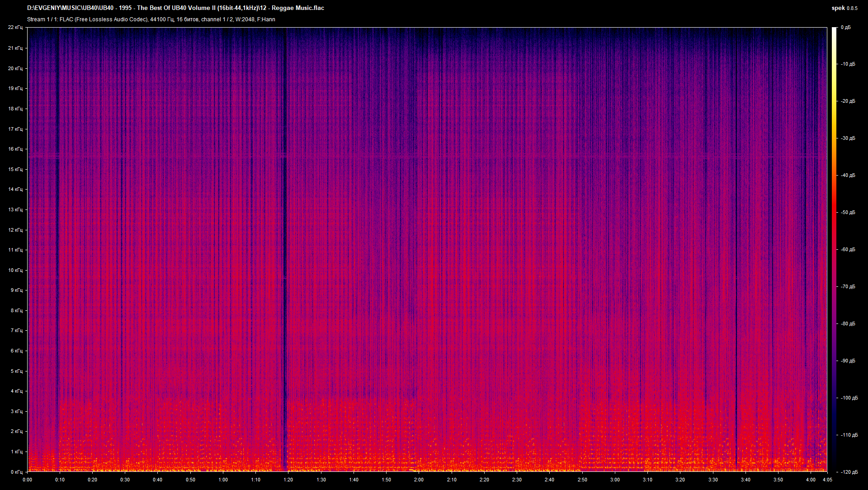Click the -120 дБ level scale label

(849, 472)
